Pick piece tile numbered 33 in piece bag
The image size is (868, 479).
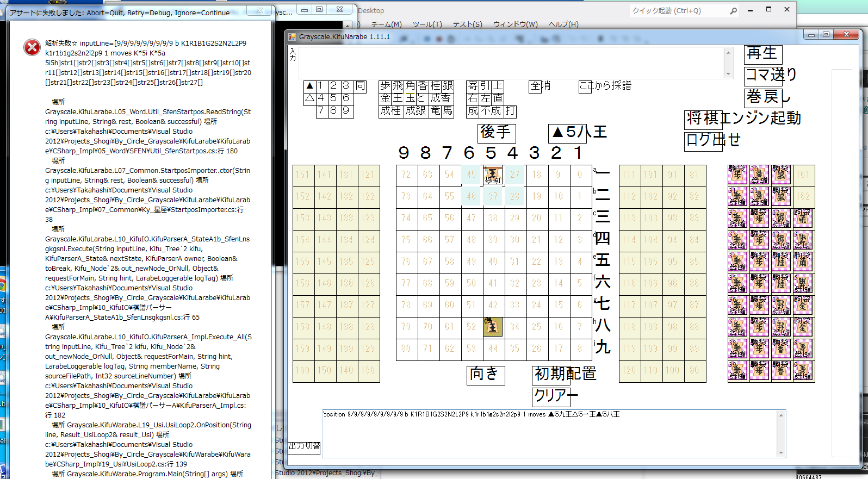(x=737, y=240)
